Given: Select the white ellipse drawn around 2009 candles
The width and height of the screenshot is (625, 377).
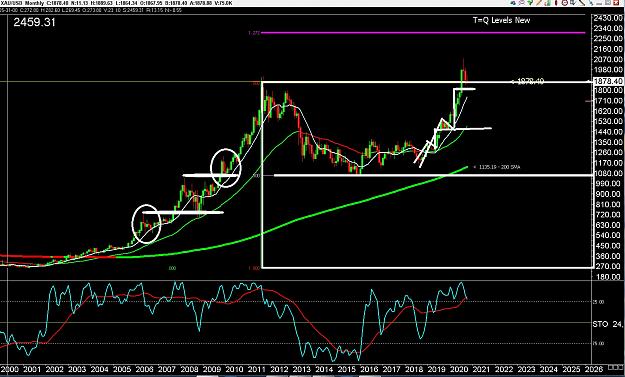Looking at the screenshot, I should click(226, 167).
